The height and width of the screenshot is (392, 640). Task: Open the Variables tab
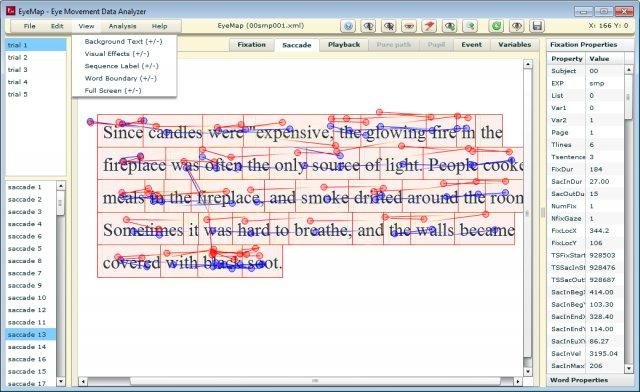pos(515,45)
